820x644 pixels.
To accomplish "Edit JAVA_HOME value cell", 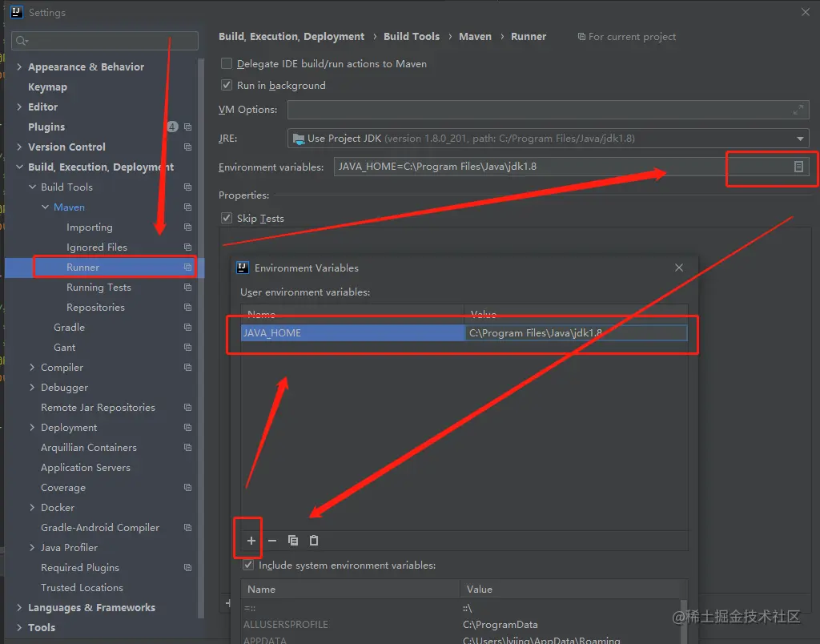I will click(577, 332).
